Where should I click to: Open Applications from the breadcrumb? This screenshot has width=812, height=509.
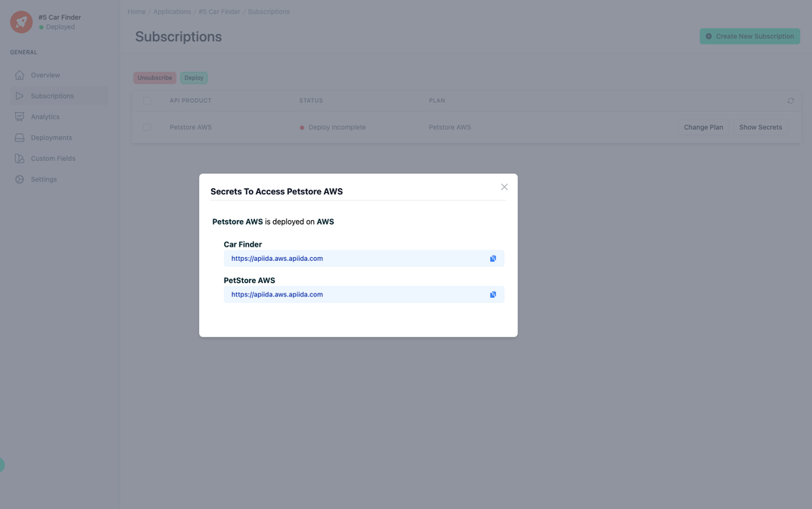pyautogui.click(x=172, y=11)
